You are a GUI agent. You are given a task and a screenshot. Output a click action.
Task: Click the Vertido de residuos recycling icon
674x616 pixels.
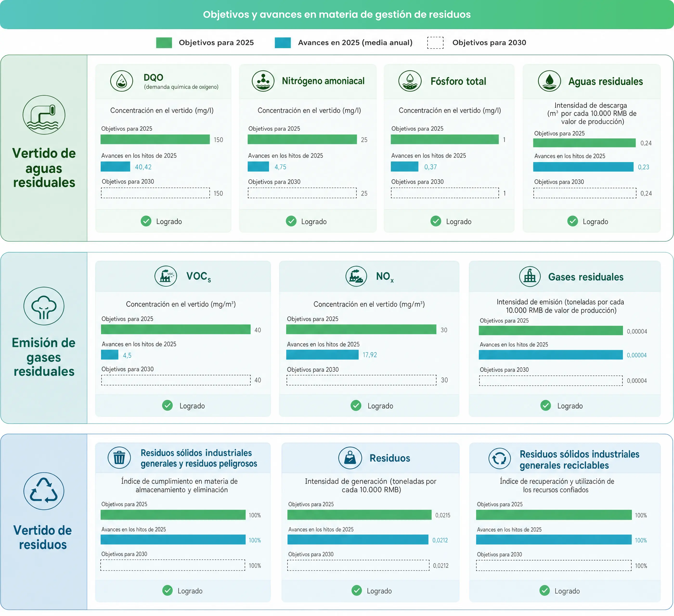(44, 491)
